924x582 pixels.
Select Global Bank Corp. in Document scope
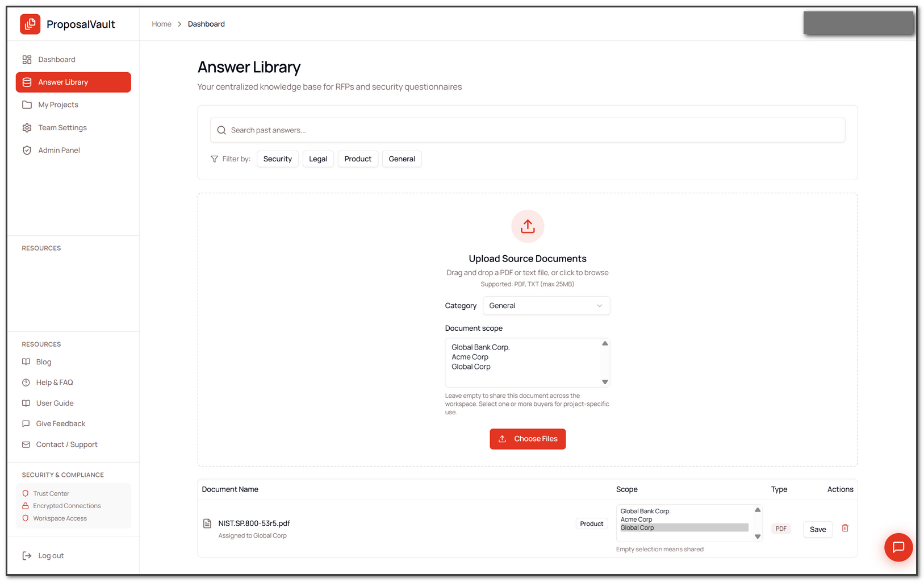click(x=480, y=347)
